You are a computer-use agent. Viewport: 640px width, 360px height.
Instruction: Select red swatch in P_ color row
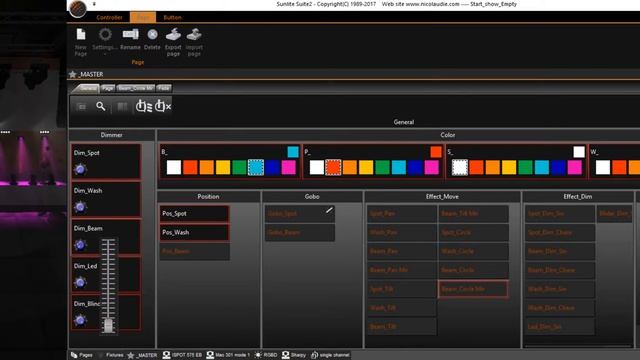pyautogui.click(x=333, y=167)
